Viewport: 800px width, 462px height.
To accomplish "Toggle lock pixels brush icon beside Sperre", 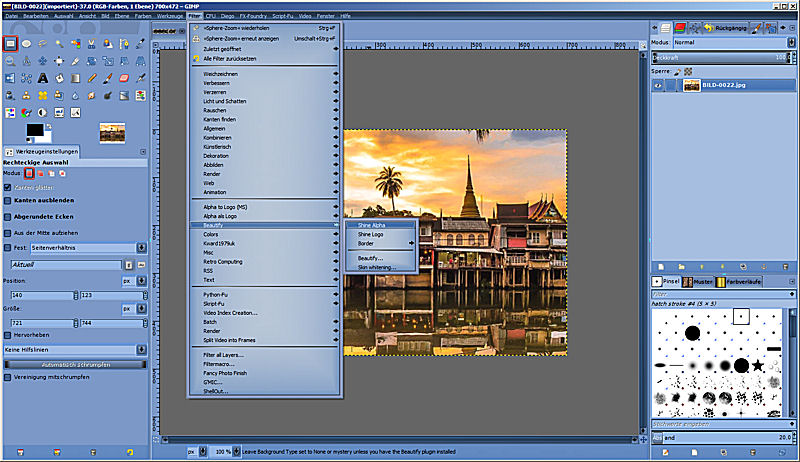I will (678, 72).
